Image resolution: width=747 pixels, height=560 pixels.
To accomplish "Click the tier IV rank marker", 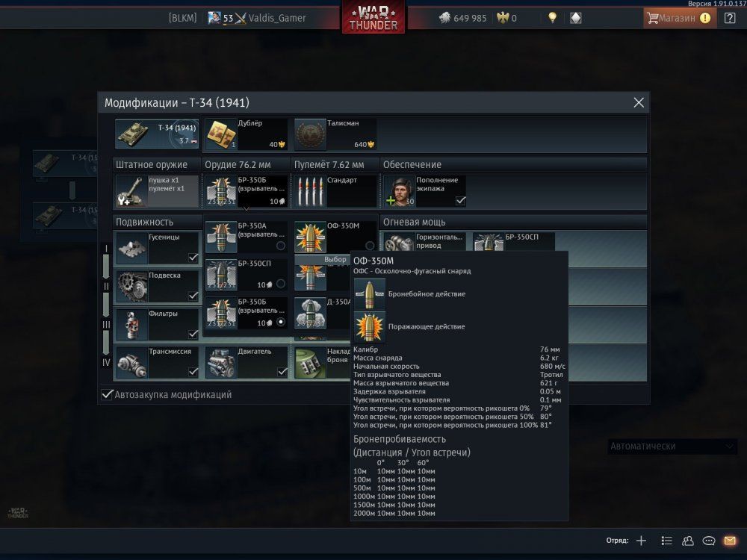I will coord(106,362).
